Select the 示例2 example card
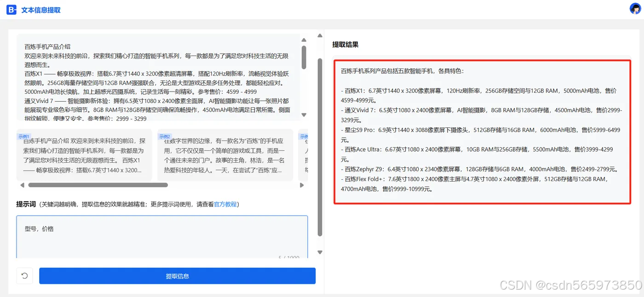The image size is (644, 297). [225, 154]
